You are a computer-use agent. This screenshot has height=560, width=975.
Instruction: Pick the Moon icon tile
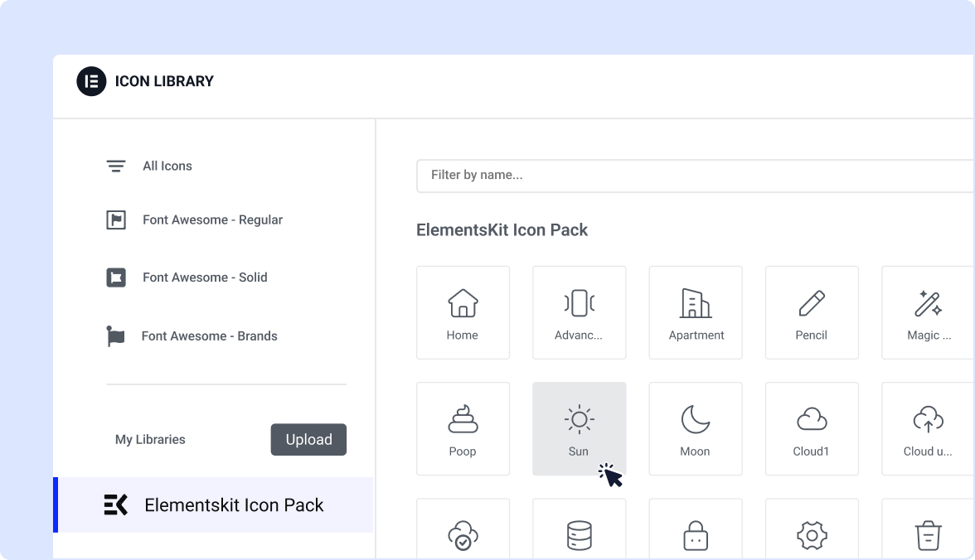click(695, 429)
